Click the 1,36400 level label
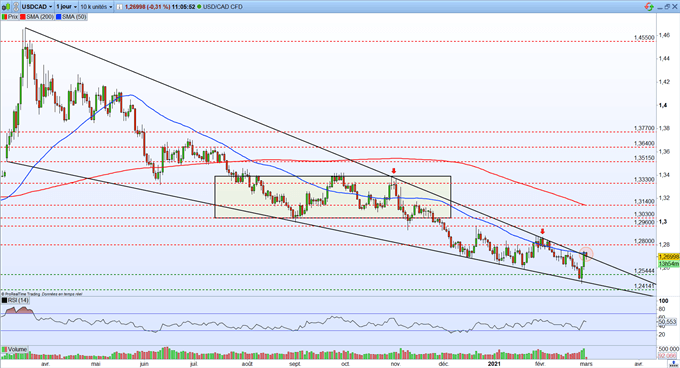This screenshot has height=368, width=680. click(644, 143)
